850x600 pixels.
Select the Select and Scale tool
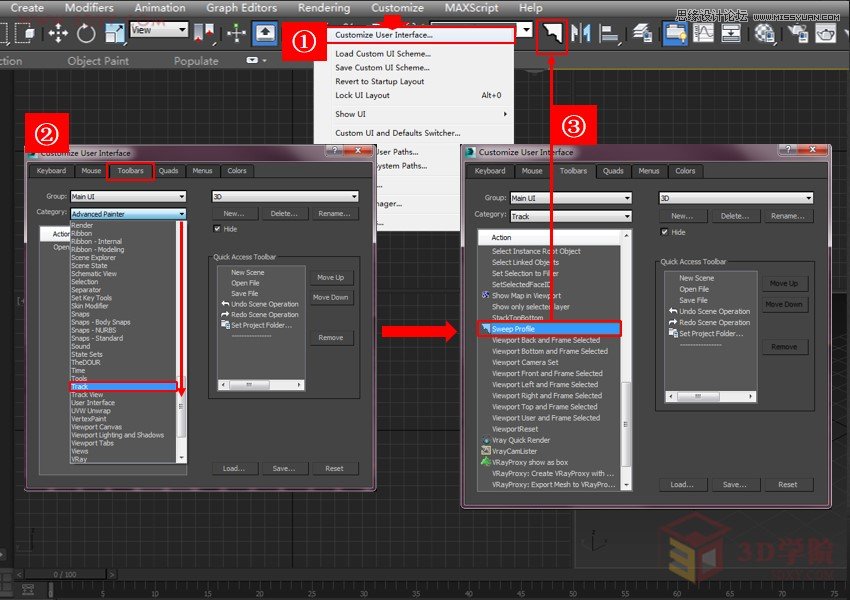[114, 34]
